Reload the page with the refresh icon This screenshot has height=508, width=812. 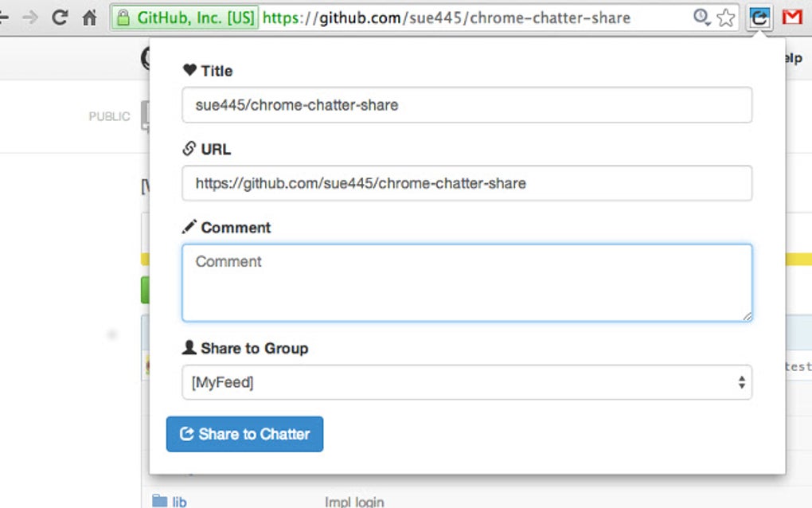[60, 16]
